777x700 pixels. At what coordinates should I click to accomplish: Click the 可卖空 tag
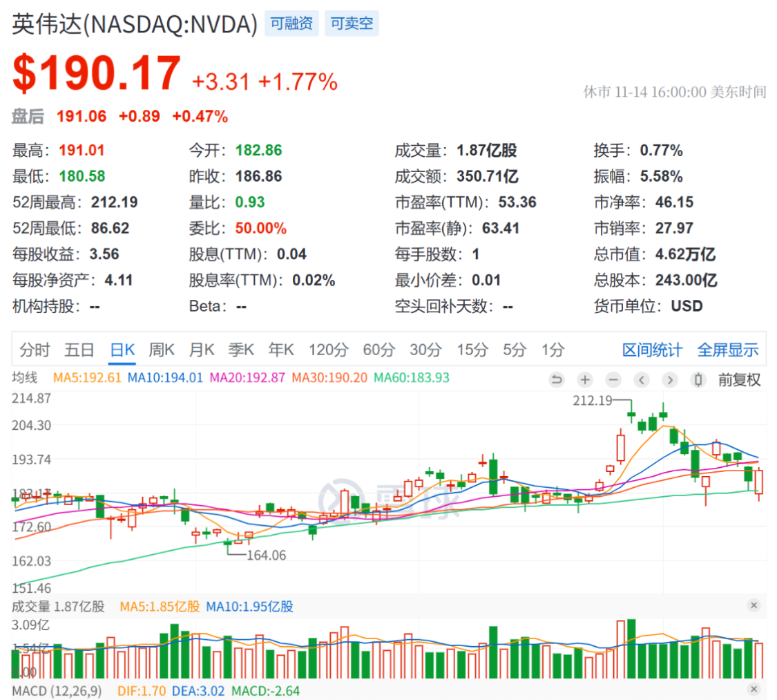pyautogui.click(x=352, y=24)
